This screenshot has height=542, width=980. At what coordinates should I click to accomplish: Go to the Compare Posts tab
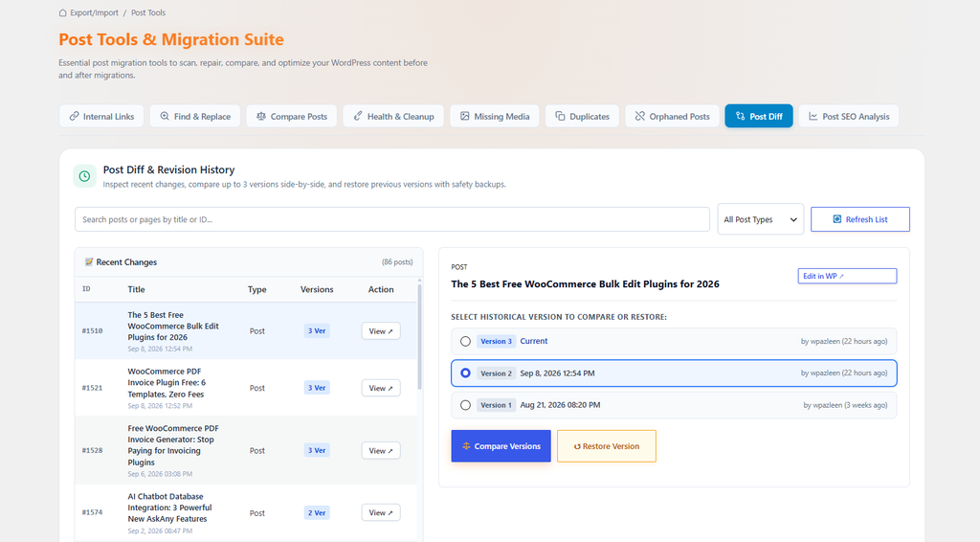pyautogui.click(x=291, y=116)
